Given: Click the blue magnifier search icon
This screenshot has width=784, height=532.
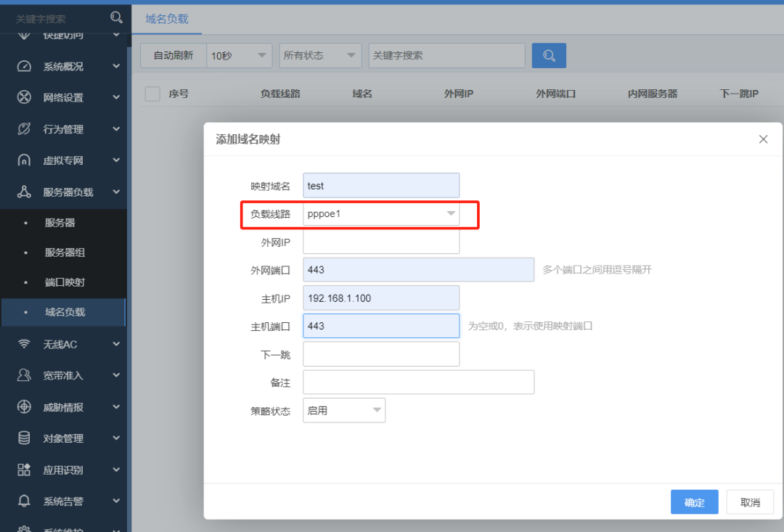Looking at the screenshot, I should pos(549,55).
